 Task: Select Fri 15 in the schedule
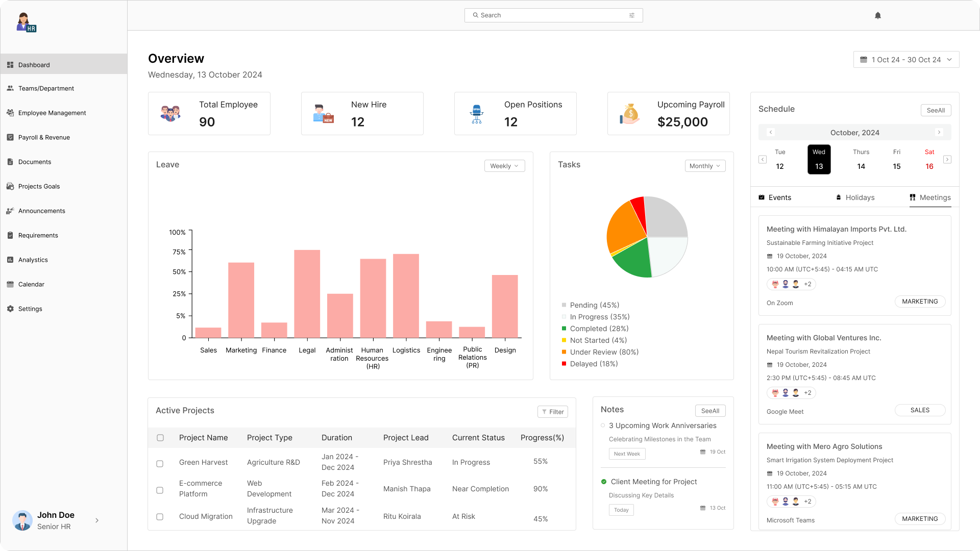[897, 159]
